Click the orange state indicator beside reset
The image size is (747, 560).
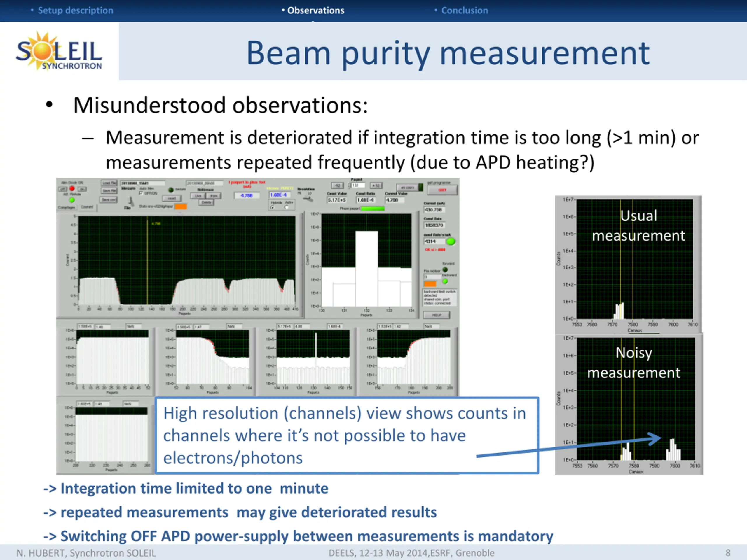(x=181, y=206)
